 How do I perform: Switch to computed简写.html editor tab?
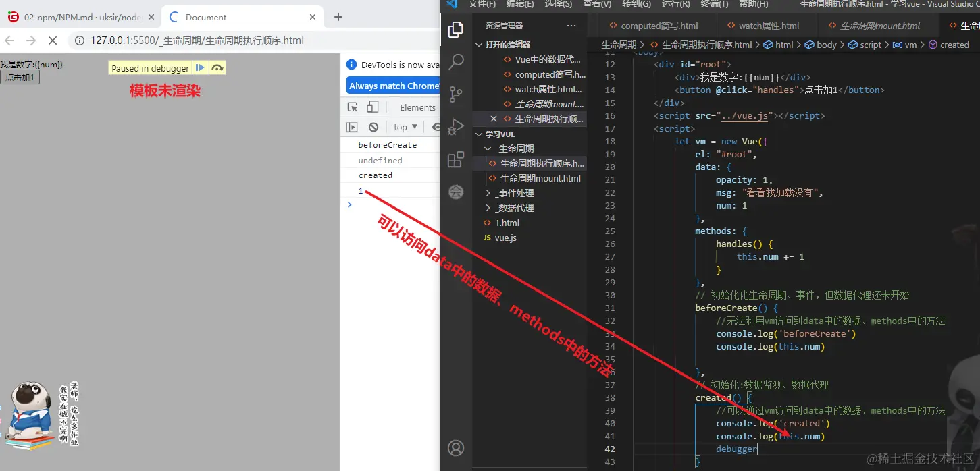pyautogui.click(x=652, y=26)
